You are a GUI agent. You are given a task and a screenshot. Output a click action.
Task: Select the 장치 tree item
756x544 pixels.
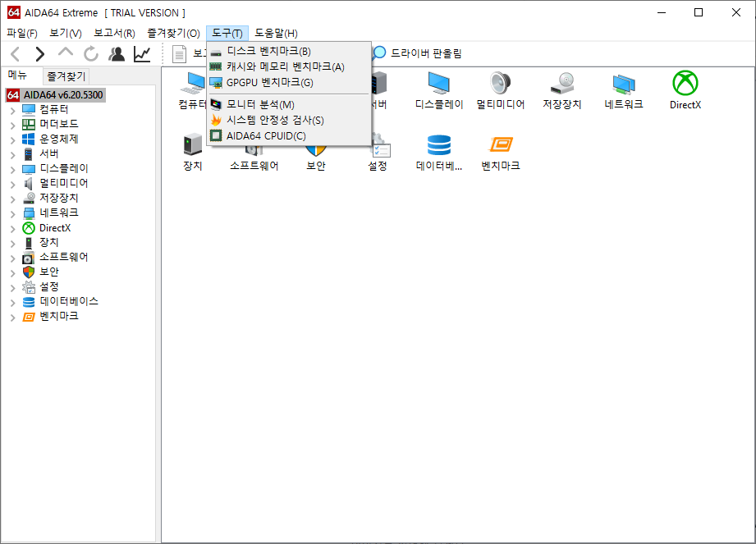[x=49, y=242]
